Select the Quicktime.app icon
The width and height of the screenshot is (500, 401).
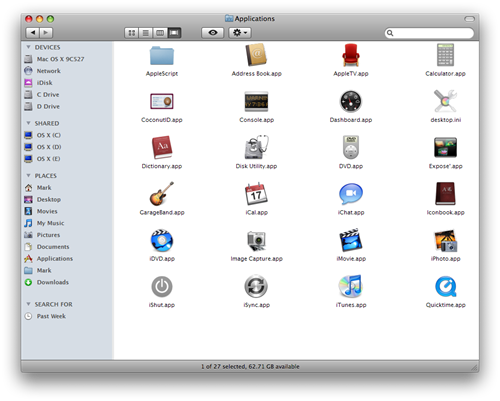click(x=445, y=286)
